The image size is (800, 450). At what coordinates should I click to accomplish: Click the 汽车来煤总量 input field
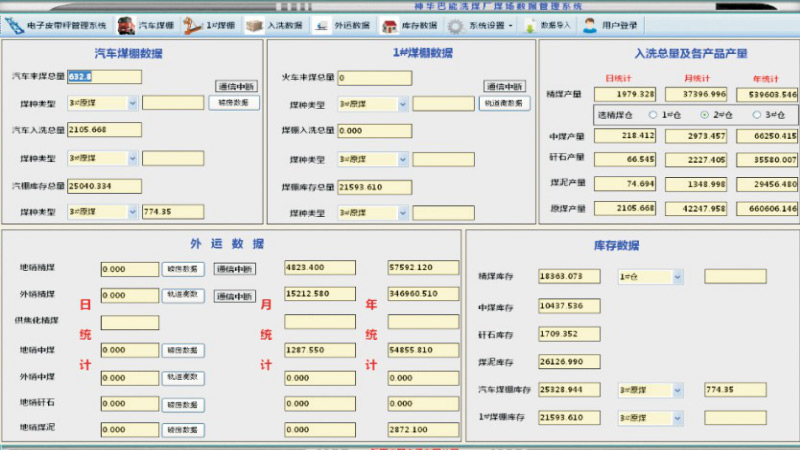tap(104, 76)
